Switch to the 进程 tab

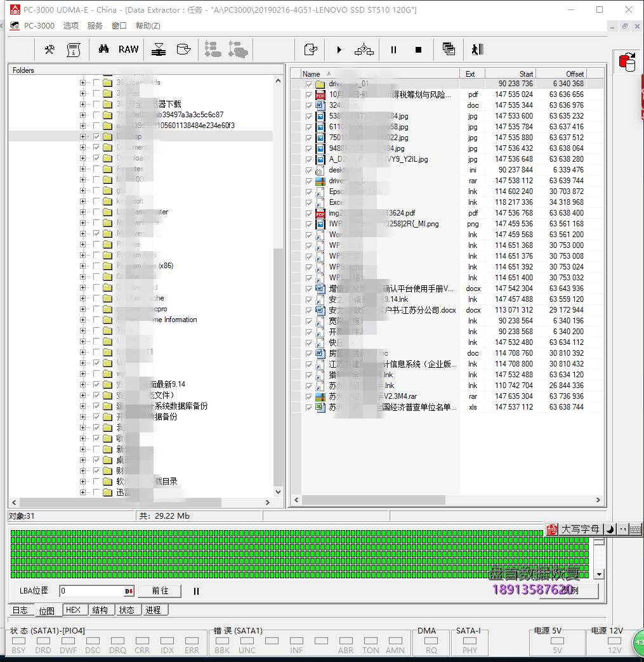(x=154, y=610)
